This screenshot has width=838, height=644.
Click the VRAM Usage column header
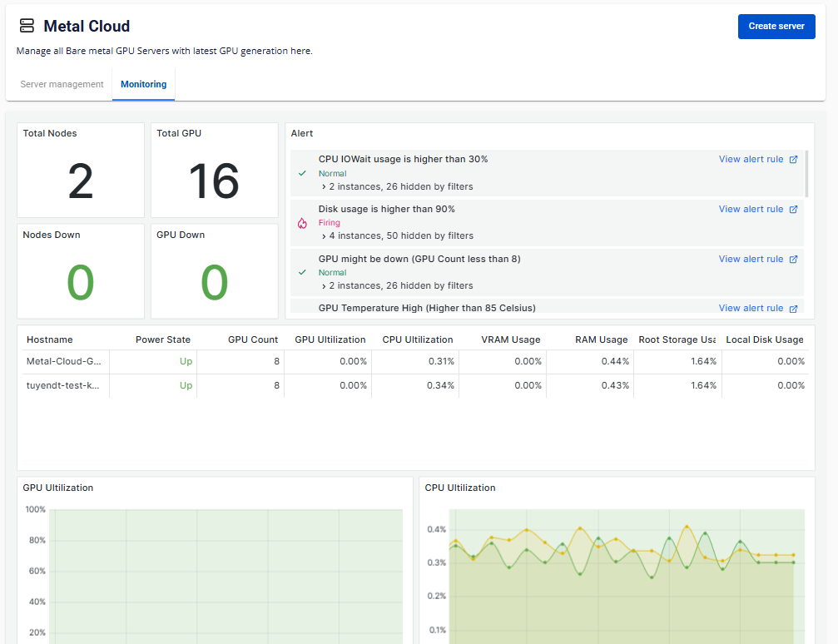pos(510,339)
